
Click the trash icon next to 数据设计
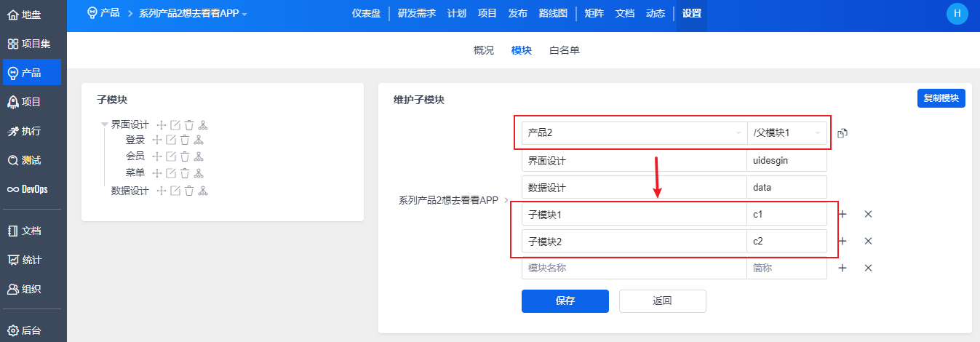pyautogui.click(x=189, y=191)
